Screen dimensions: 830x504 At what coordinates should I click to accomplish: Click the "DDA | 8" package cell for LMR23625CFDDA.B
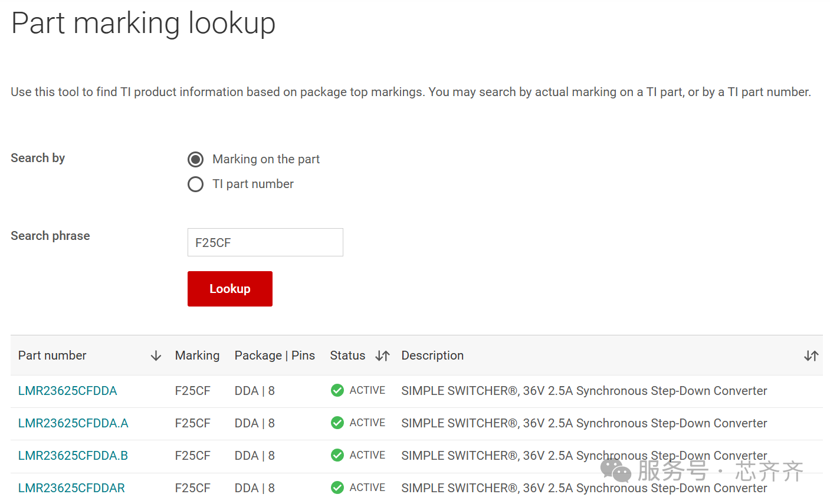[255, 456]
